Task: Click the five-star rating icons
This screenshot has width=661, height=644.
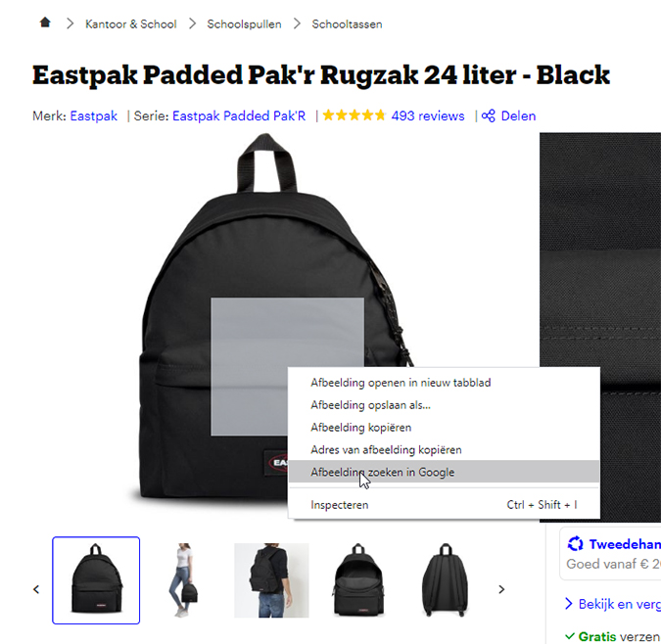Action: pos(354,115)
